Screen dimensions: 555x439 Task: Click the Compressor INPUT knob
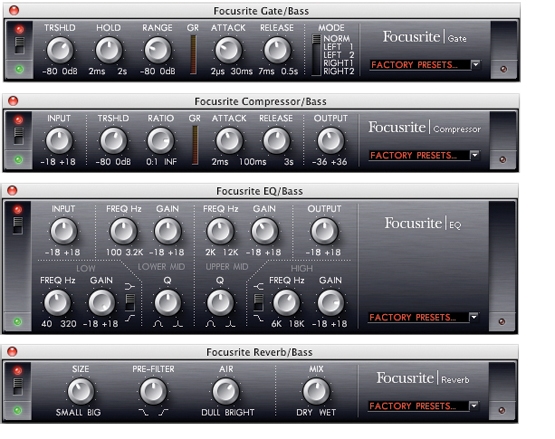[x=59, y=141]
